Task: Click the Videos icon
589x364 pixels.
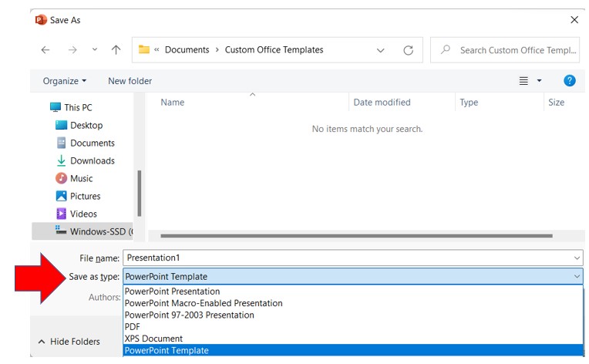Action: [x=61, y=214]
